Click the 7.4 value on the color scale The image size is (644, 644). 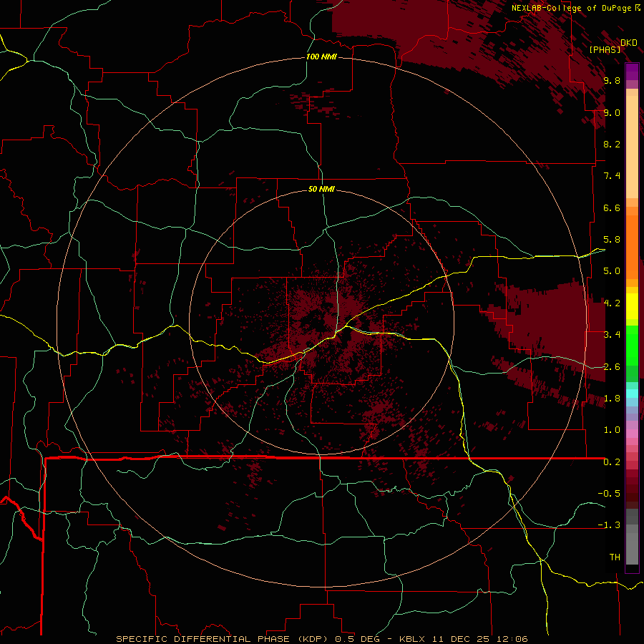point(612,176)
